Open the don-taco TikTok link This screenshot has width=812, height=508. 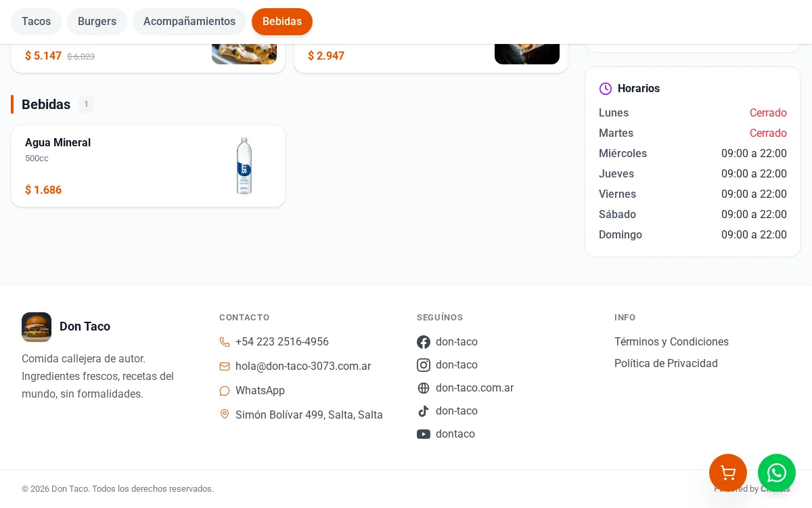pos(457,411)
